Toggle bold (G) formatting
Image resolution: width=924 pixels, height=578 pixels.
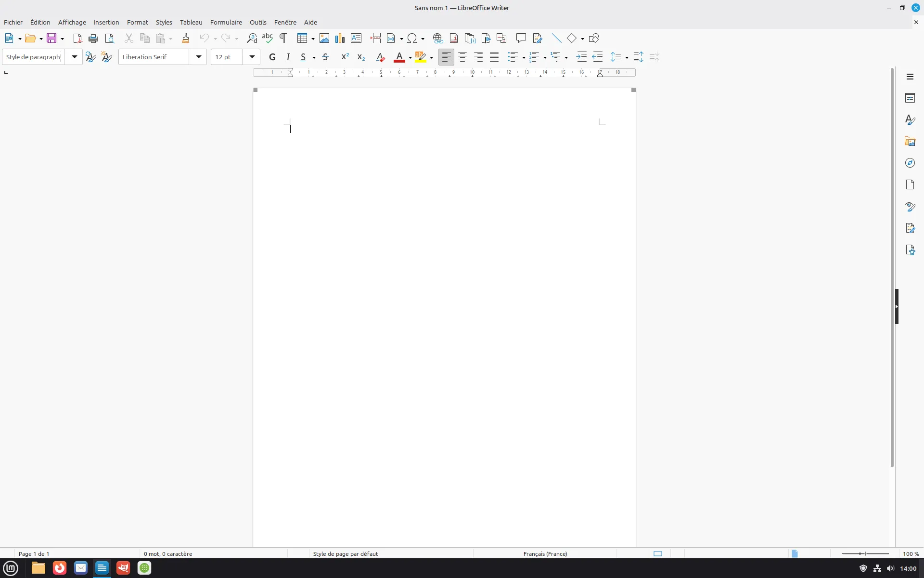click(x=272, y=57)
